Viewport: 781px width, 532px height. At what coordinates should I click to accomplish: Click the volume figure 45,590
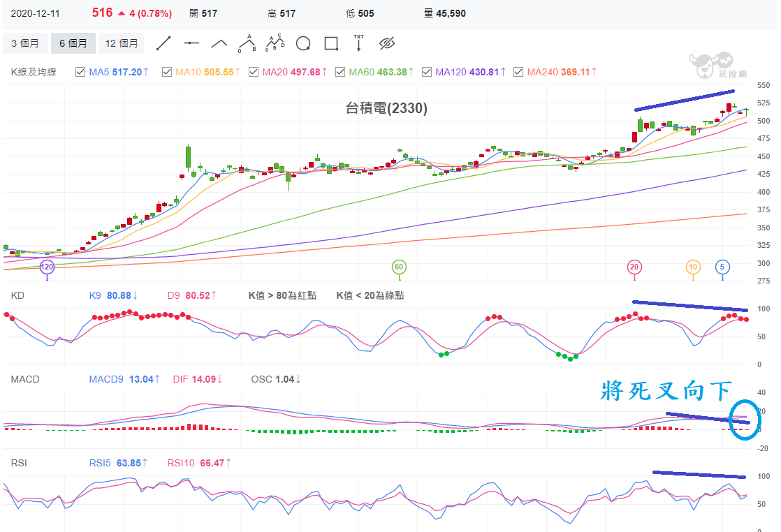451,13
